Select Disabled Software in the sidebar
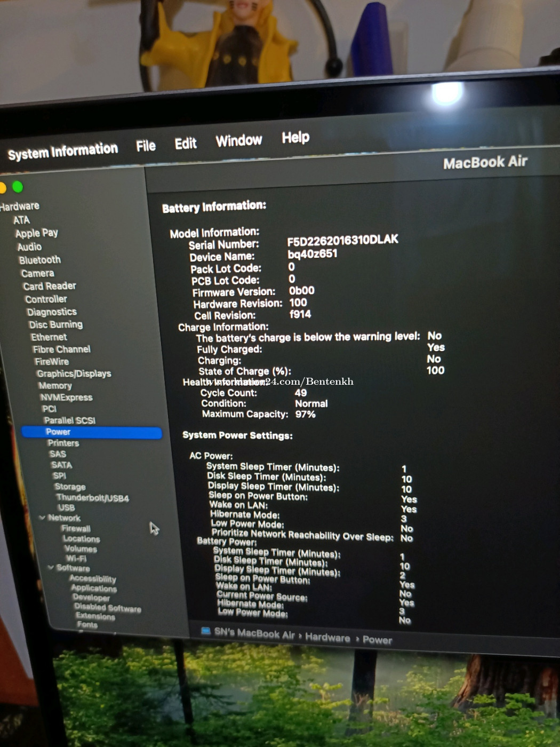This screenshot has height=747, width=560. click(x=108, y=608)
